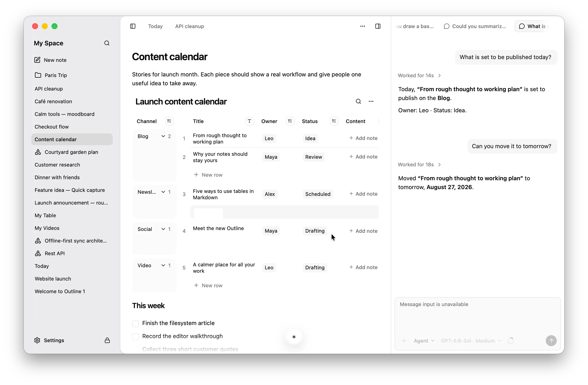
Task: Collapse the Blog channel group
Action: click(x=163, y=136)
